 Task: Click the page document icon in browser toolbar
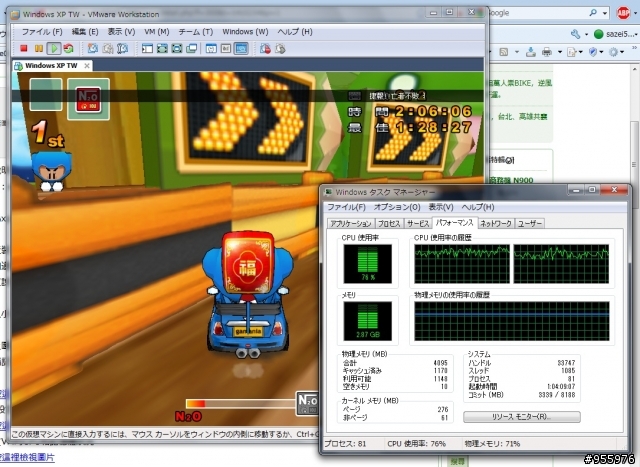(x=571, y=52)
